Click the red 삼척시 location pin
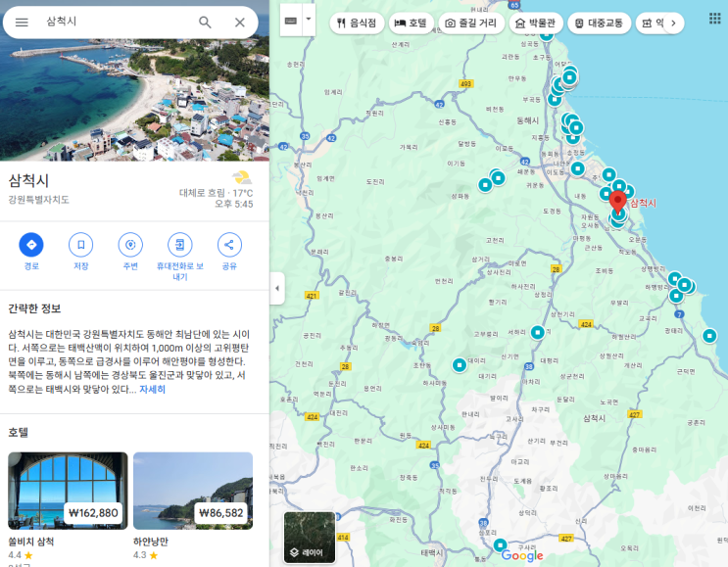728x567 pixels. (617, 202)
